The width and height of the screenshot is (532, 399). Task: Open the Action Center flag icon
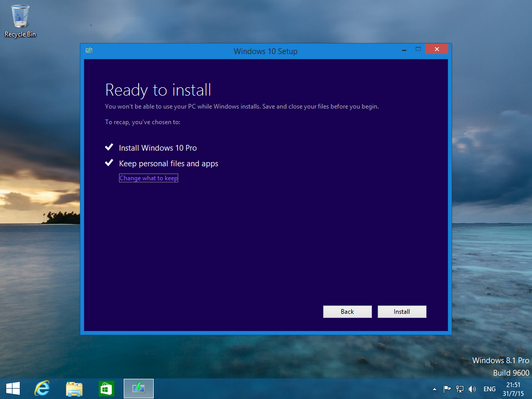pos(447,389)
